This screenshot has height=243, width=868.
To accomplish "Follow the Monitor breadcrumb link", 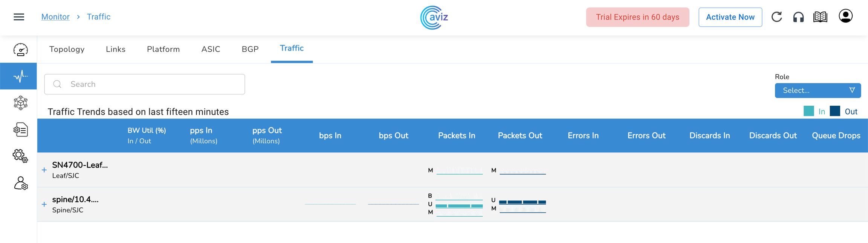I will (55, 17).
